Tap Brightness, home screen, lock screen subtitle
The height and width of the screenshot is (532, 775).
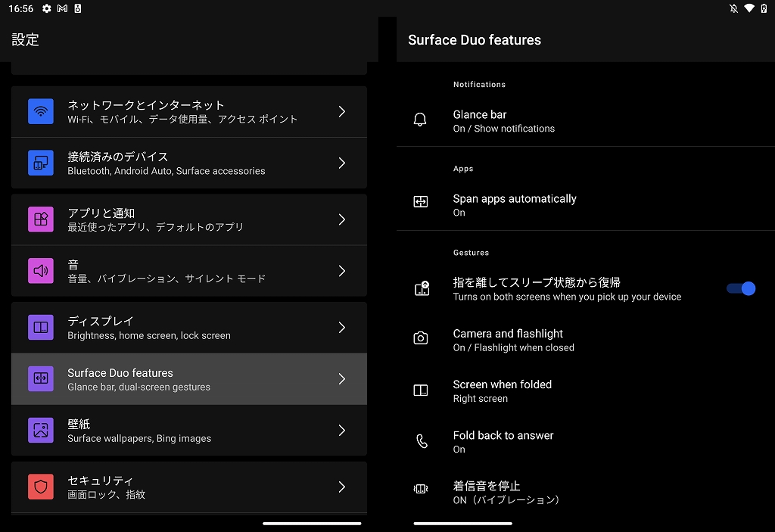(x=149, y=335)
